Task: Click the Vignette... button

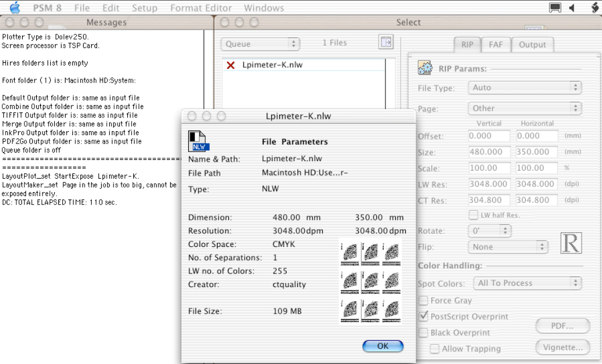Action: pyautogui.click(x=562, y=348)
